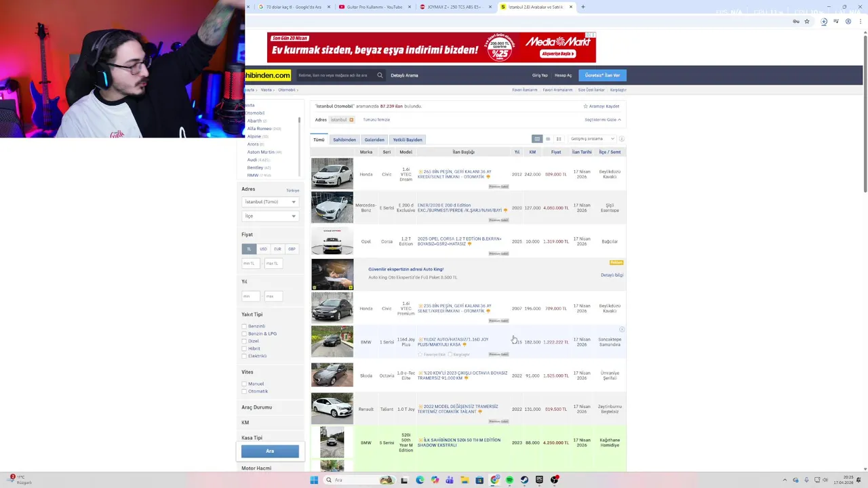Open the Detaylı Arama link
Viewport: 868px width, 488px height.
(x=404, y=75)
